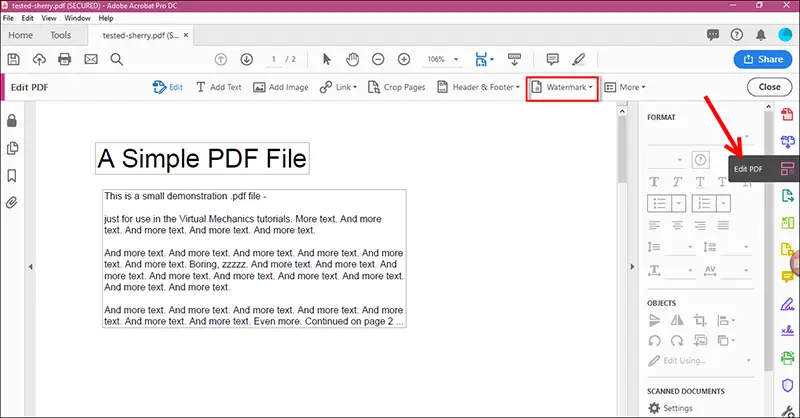Viewport: 800px width, 418px height.
Task: Show page thumbnails panel
Action: tap(12, 148)
